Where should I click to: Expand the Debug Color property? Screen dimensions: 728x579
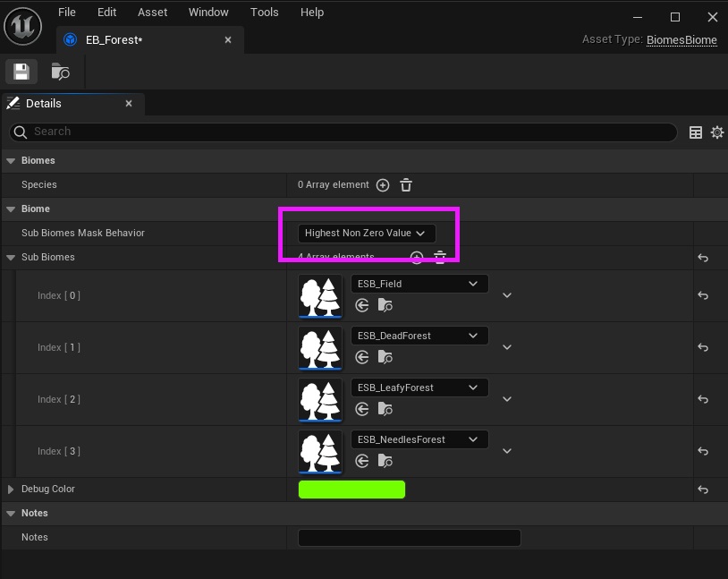[12, 490]
